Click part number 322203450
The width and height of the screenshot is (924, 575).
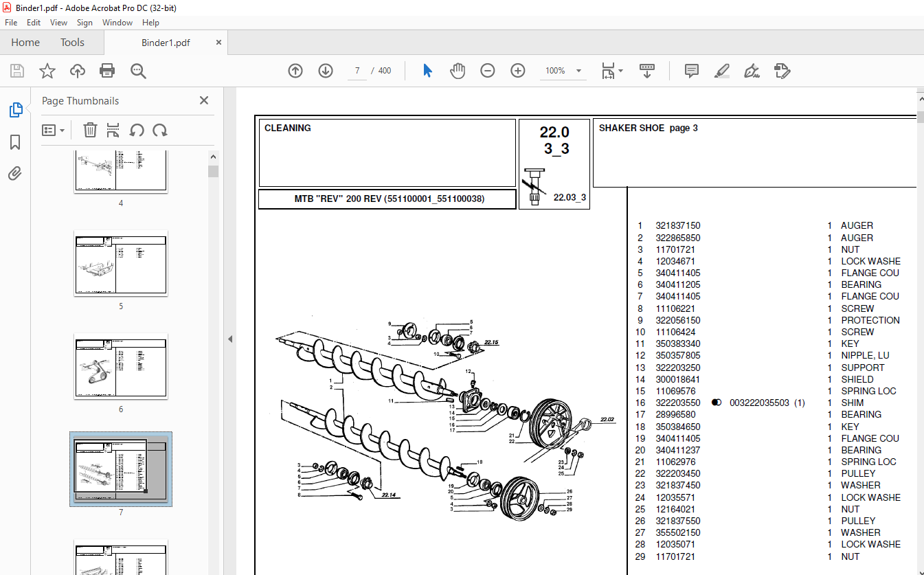click(678, 473)
